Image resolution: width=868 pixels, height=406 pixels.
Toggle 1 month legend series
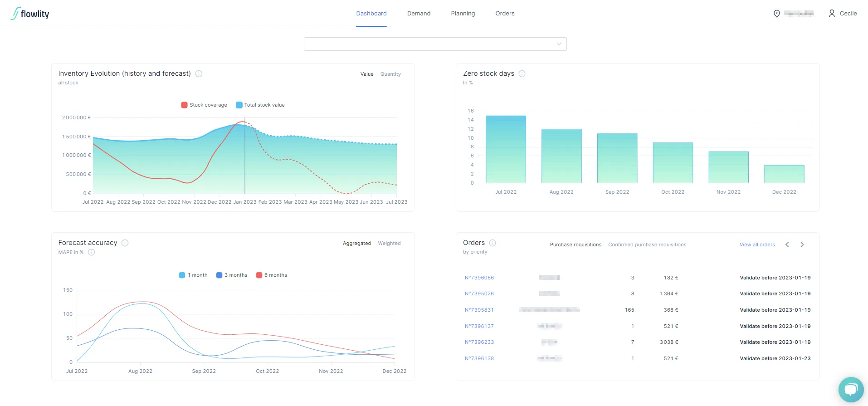coord(193,275)
